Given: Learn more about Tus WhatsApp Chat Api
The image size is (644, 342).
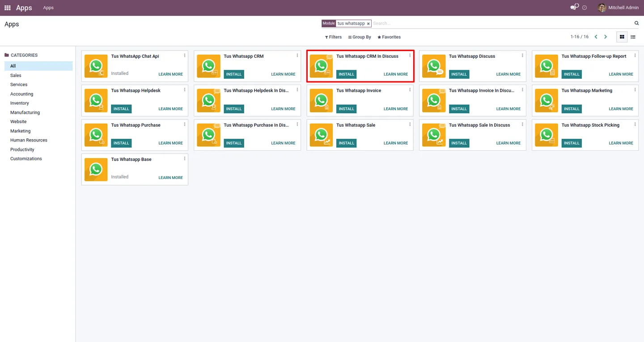Looking at the screenshot, I should tap(170, 74).
